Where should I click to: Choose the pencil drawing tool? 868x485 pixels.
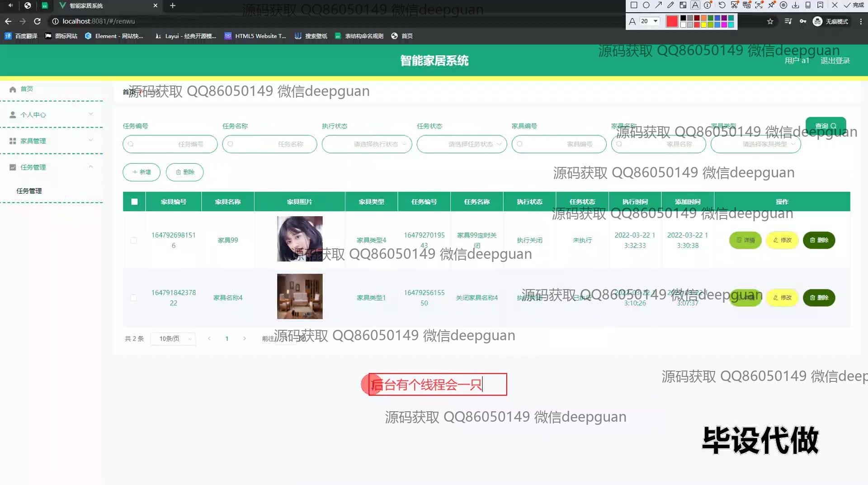tap(670, 5)
